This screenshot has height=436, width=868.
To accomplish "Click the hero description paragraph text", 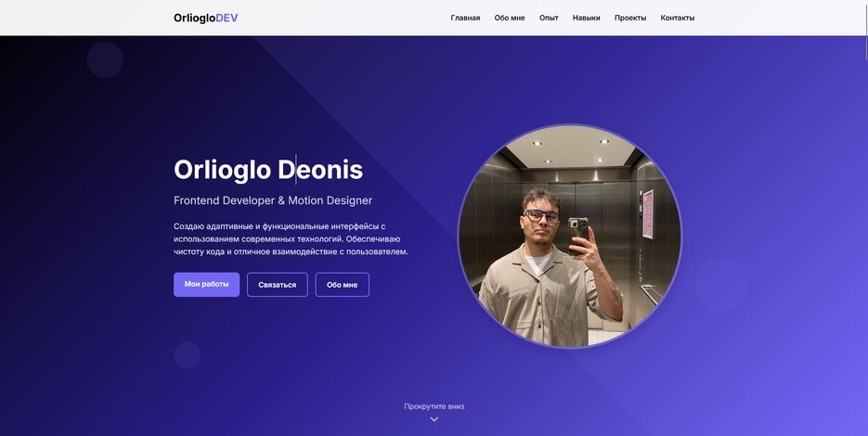I will (291, 239).
